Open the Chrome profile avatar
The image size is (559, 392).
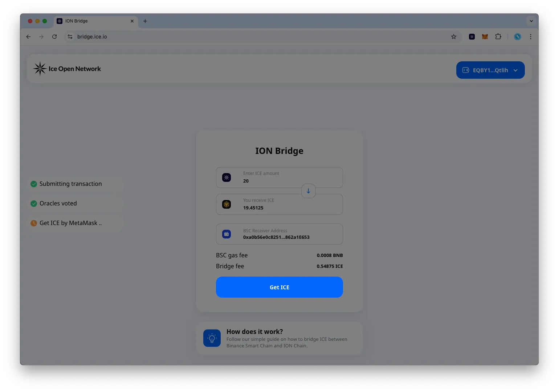tap(518, 37)
